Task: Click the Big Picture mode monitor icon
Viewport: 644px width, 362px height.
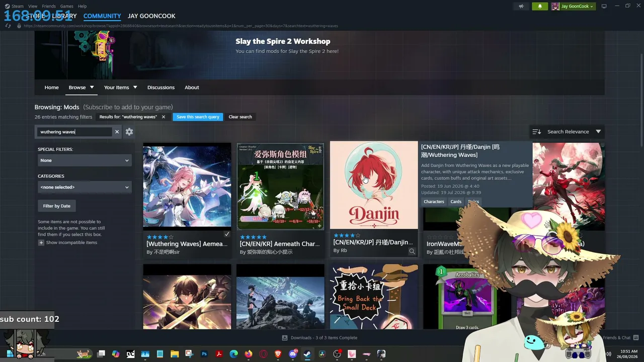Action: pyautogui.click(x=604, y=6)
